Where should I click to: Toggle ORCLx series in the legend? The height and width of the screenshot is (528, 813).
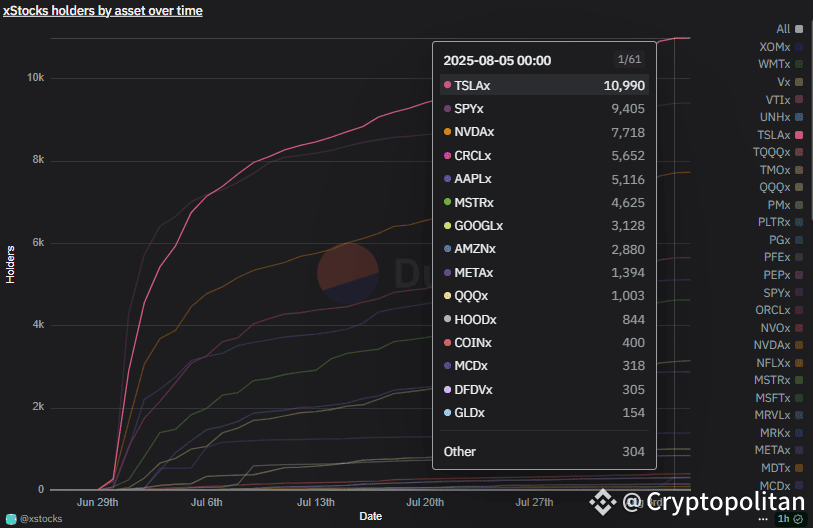tap(779, 310)
